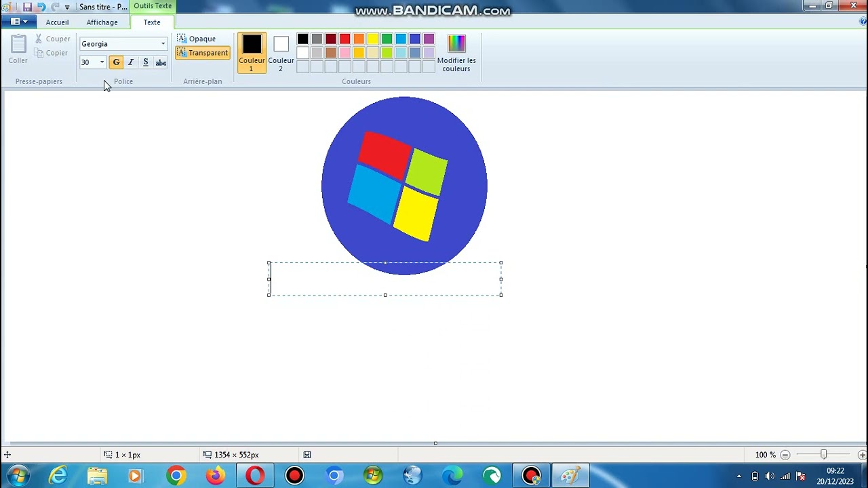Switch to the Affichage tab
Image resolution: width=868 pixels, height=488 pixels.
tap(102, 22)
